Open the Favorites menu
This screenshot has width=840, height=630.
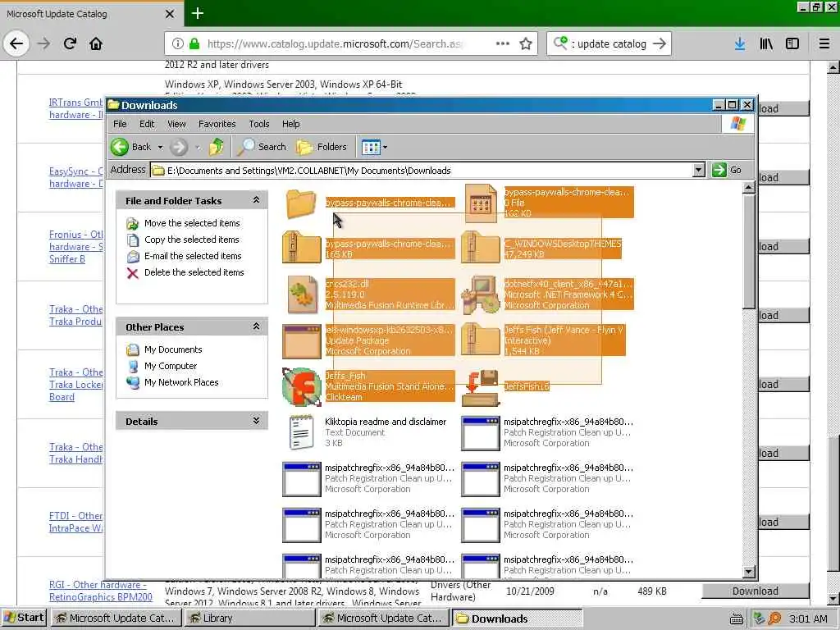(217, 124)
